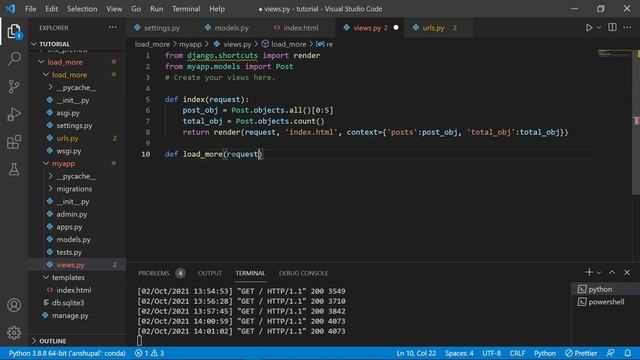The width and height of the screenshot is (640, 360).
Task: Open the Selection menu
Action: (82, 9)
